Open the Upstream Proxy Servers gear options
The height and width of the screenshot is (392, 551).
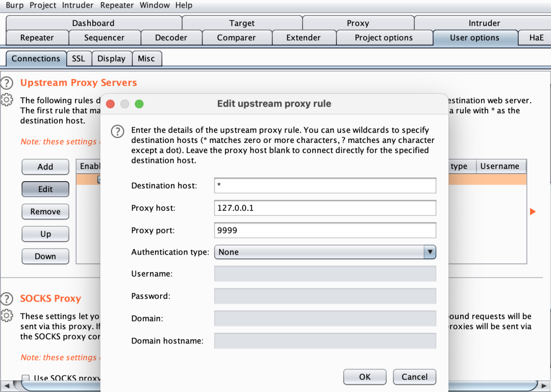coord(7,100)
